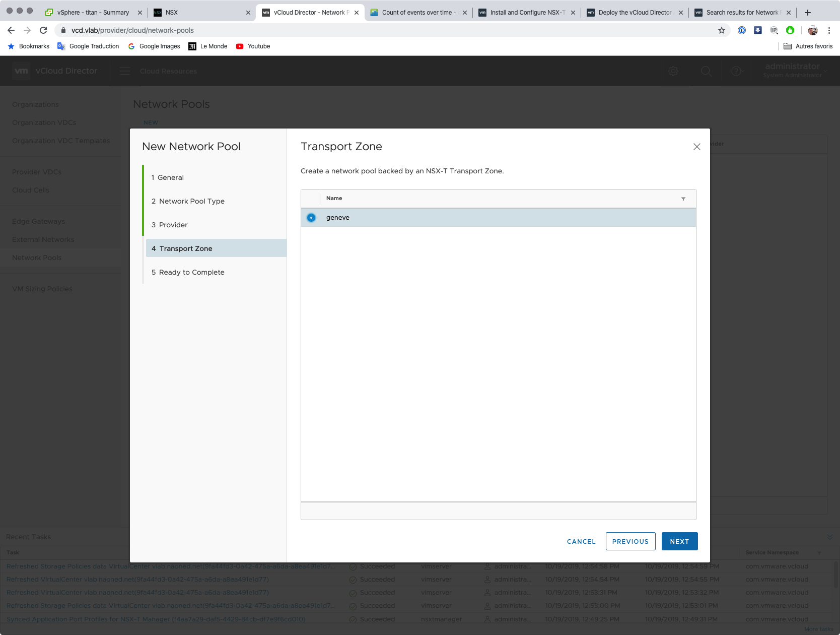This screenshot has height=635, width=840.
Task: Open the Google Traduction bookmark
Action: (x=89, y=46)
